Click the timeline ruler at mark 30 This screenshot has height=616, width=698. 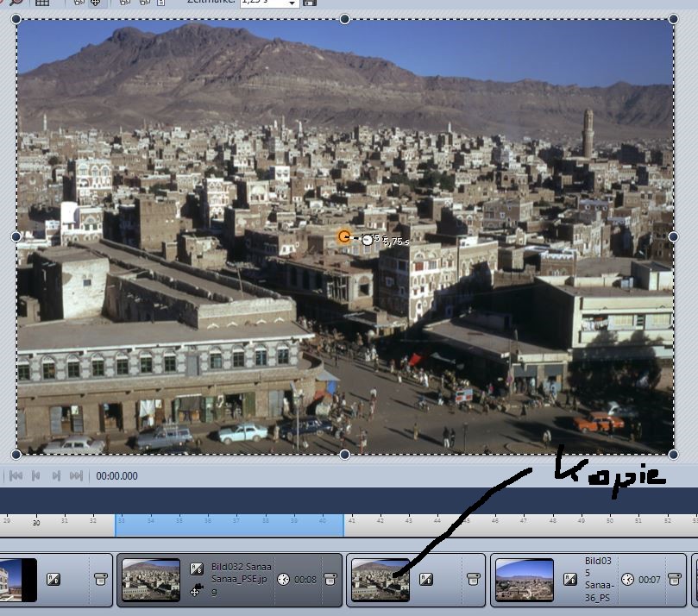click(x=36, y=523)
